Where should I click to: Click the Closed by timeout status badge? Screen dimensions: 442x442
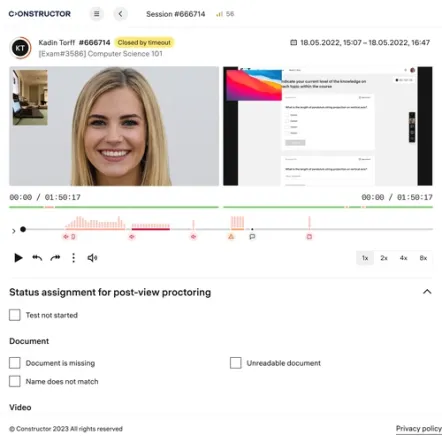point(144,43)
